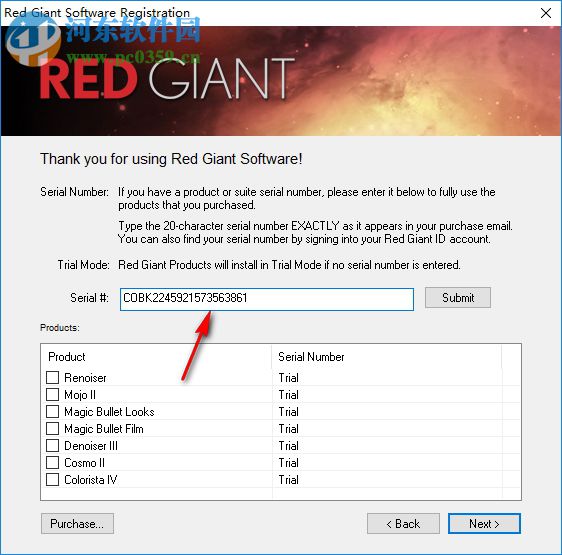This screenshot has height=555, width=562.
Task: Click the 'Products:' label above the list
Action: [60, 328]
